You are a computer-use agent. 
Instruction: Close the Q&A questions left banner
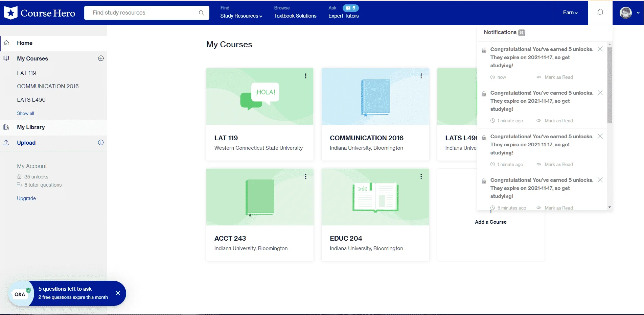pyautogui.click(x=118, y=293)
